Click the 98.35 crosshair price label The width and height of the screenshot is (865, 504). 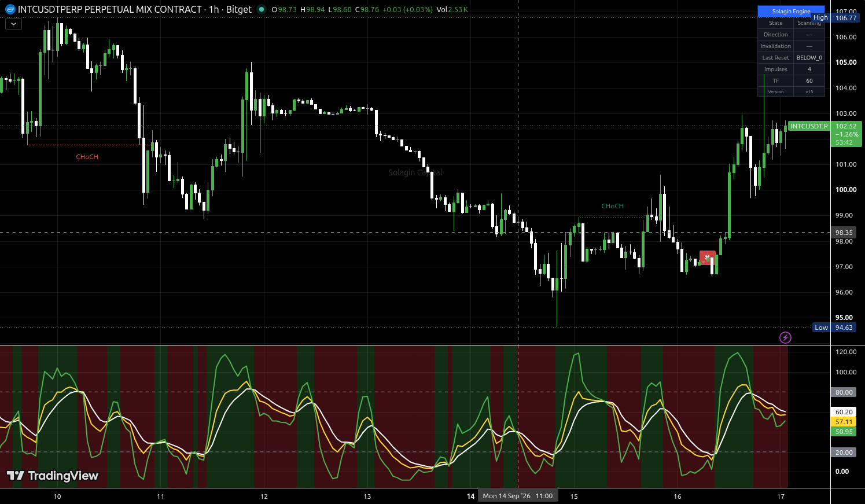[844, 233]
